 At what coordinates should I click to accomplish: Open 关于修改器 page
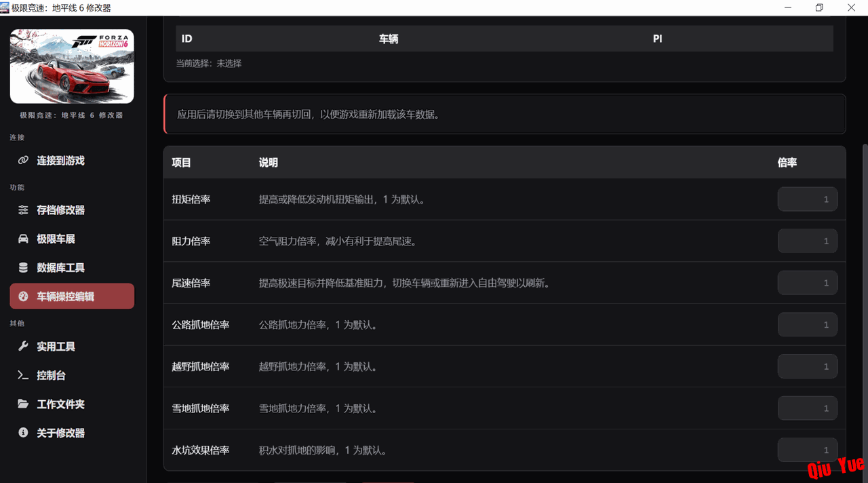72,433
